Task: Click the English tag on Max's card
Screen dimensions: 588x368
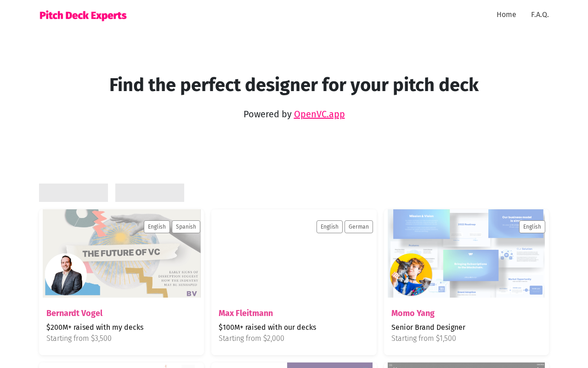Action: pyautogui.click(x=329, y=227)
